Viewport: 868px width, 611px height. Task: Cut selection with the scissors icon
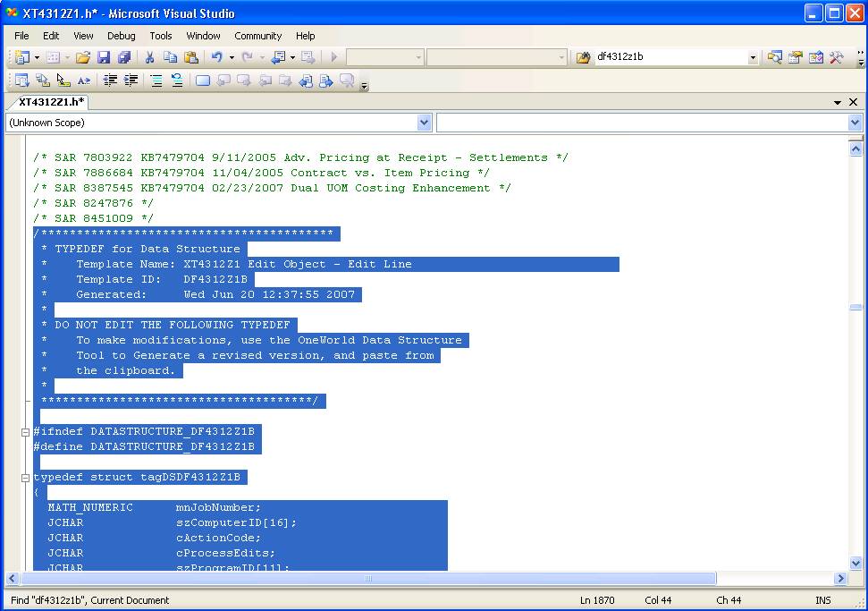click(x=149, y=57)
